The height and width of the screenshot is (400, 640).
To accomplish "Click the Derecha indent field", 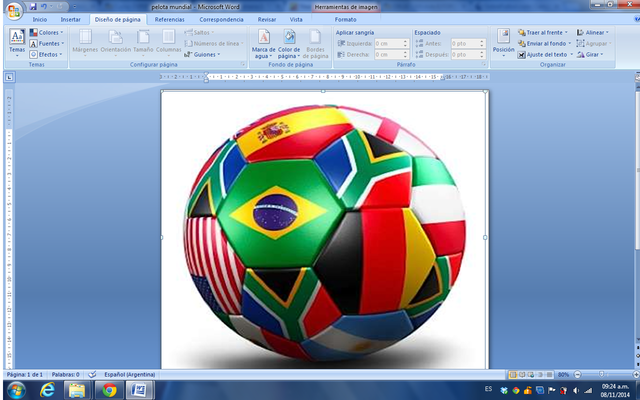I will (391, 54).
